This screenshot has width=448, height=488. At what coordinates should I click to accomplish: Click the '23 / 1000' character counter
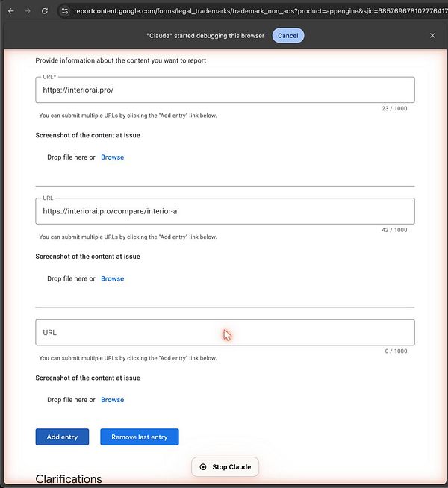pos(394,109)
